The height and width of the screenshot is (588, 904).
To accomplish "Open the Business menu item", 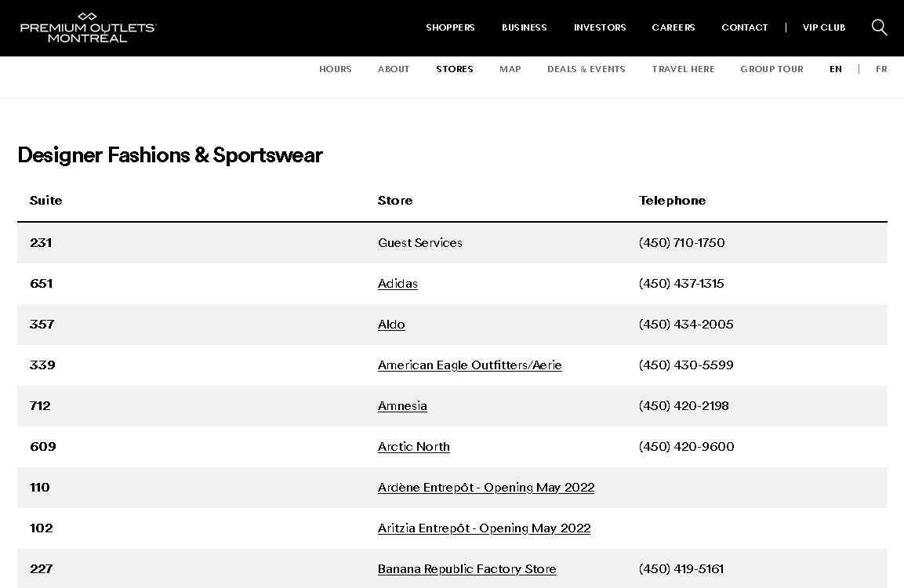I will [524, 27].
